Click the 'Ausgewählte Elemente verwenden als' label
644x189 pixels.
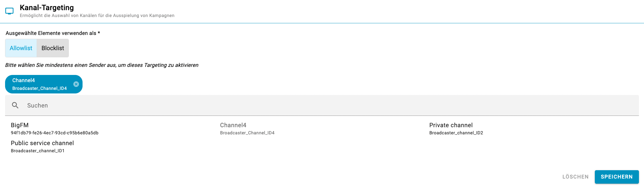coord(53,33)
